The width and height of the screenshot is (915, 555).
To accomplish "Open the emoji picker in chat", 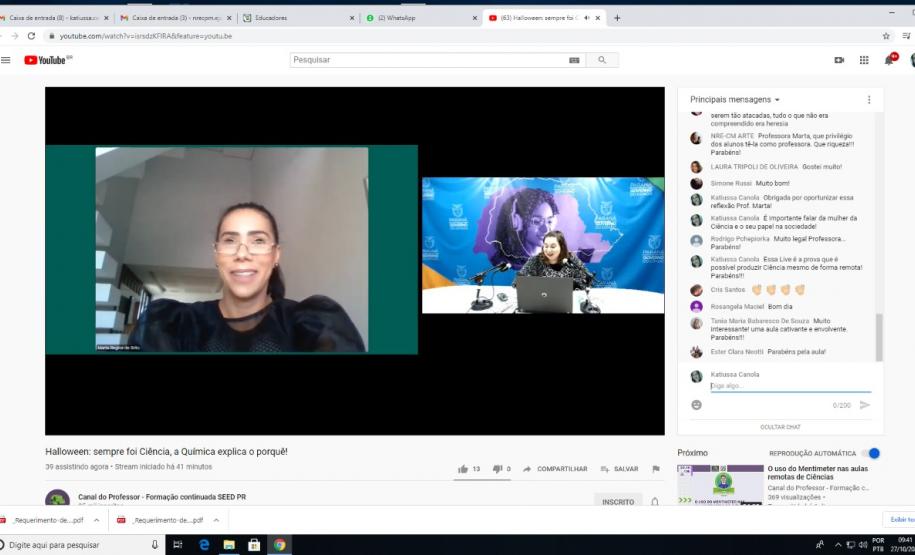I will tap(696, 405).
